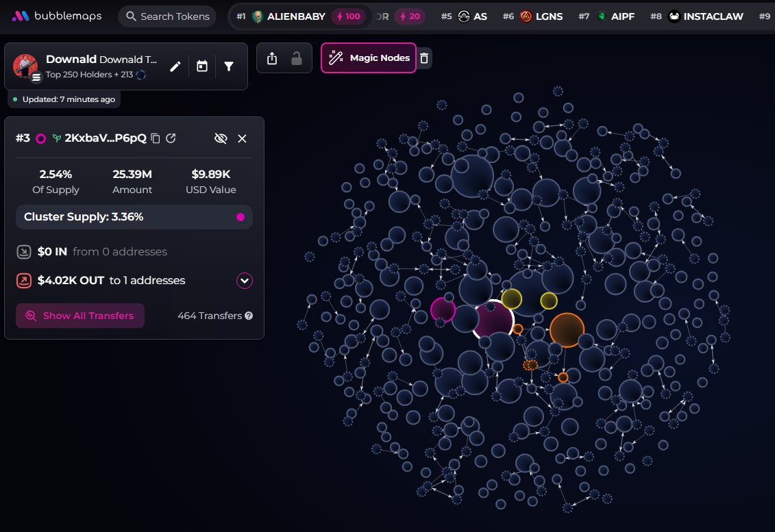The image size is (775, 532).
Task: Click the $0 IN incoming icon
Action: coord(24,252)
